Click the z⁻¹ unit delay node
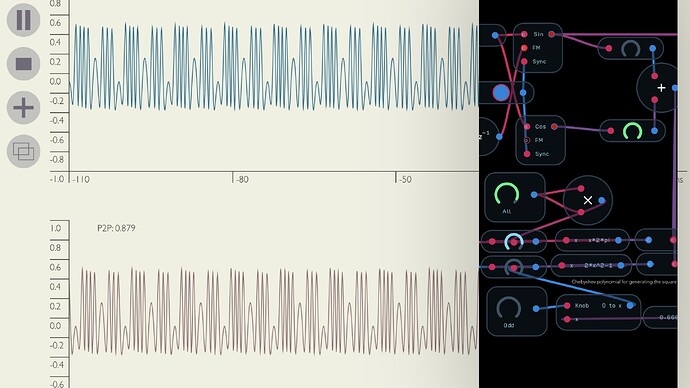The image size is (690, 388). point(488,136)
